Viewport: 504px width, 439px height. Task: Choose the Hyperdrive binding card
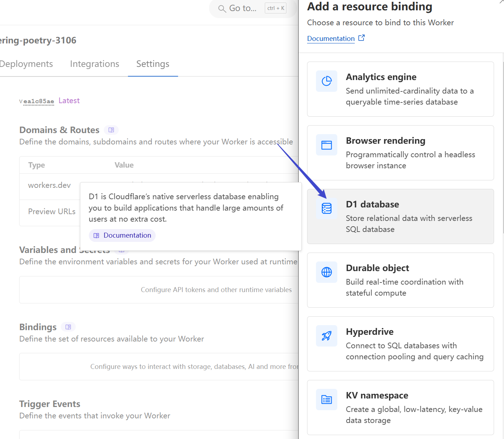pyautogui.click(x=401, y=344)
